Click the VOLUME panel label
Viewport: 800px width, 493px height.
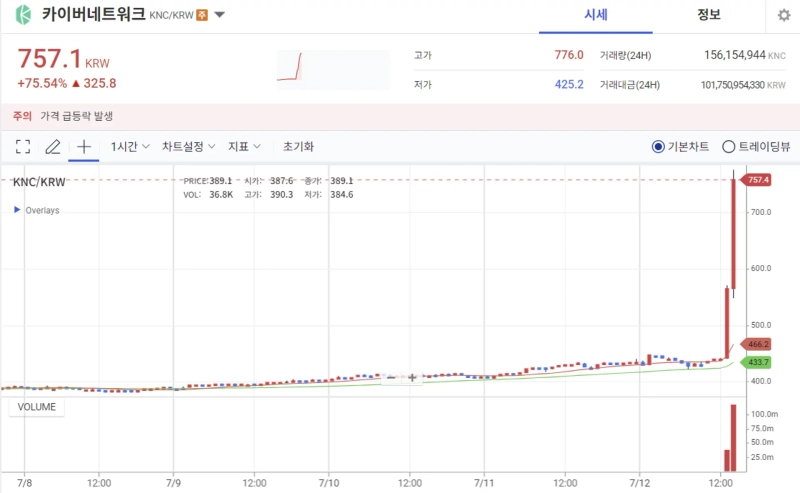coord(36,407)
